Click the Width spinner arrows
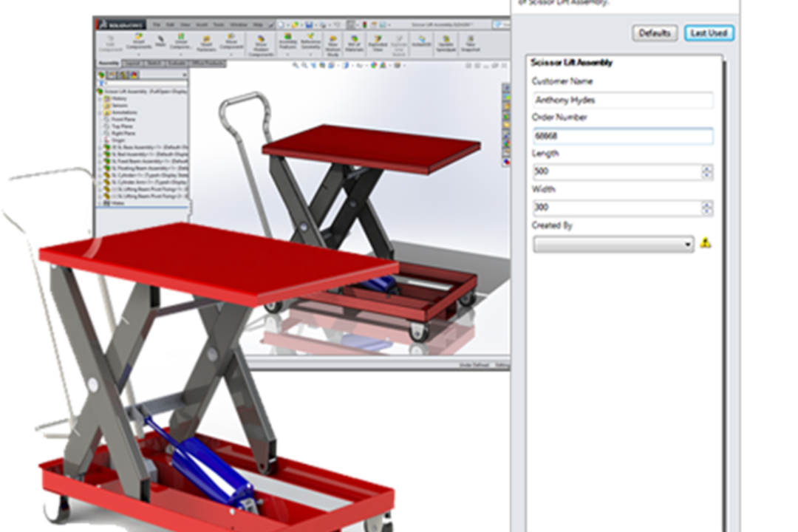This screenshot has height=532, width=798. [707, 207]
